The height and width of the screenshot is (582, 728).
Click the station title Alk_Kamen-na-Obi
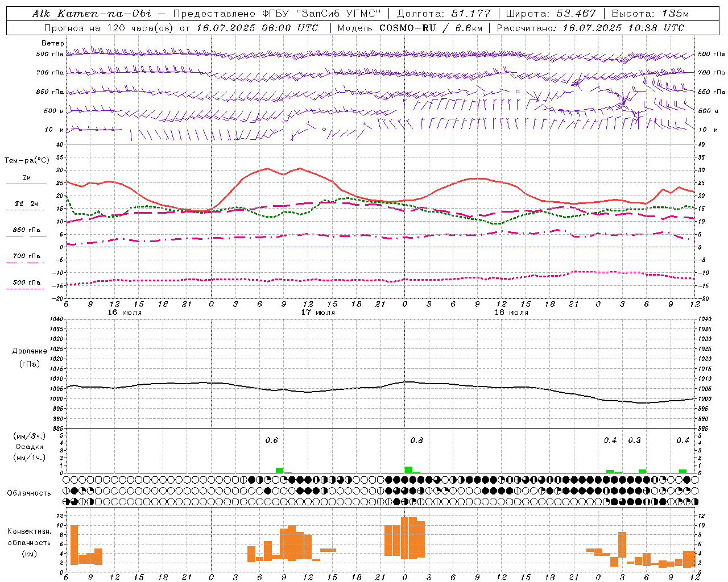point(92,14)
